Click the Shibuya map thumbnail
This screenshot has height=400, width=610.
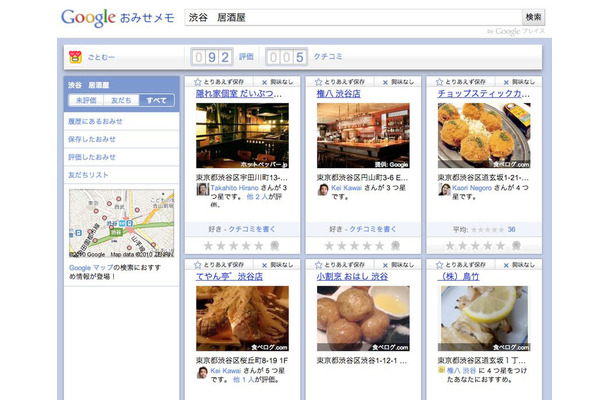[121, 223]
